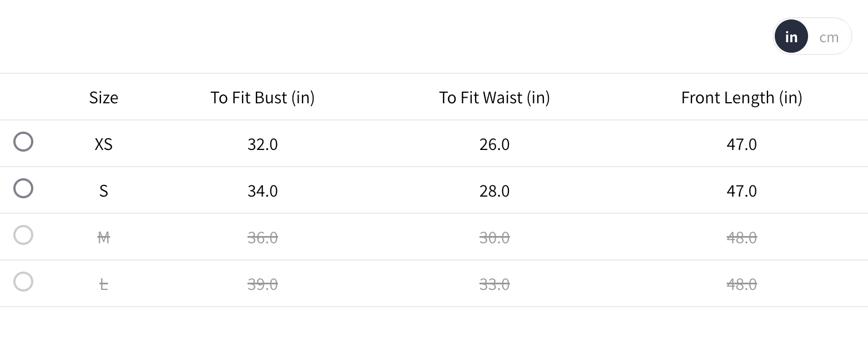Click the Front Length (in) header
Image resolution: width=868 pixels, height=351 pixels.
[x=741, y=98]
